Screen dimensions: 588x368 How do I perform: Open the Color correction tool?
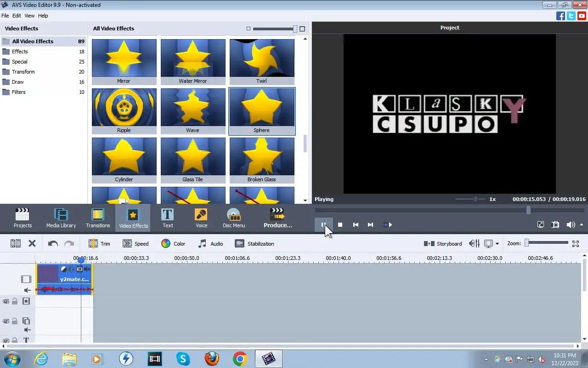(x=173, y=244)
